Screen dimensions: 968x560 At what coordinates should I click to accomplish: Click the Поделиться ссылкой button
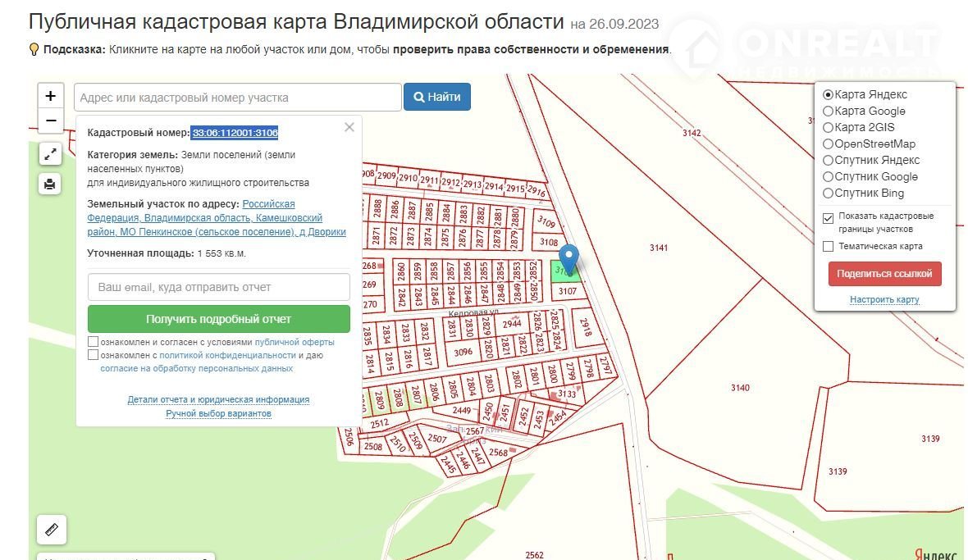click(884, 274)
